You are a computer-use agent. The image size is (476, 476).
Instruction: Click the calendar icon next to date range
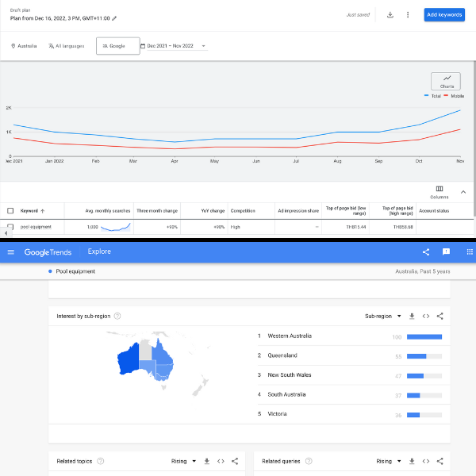click(143, 46)
